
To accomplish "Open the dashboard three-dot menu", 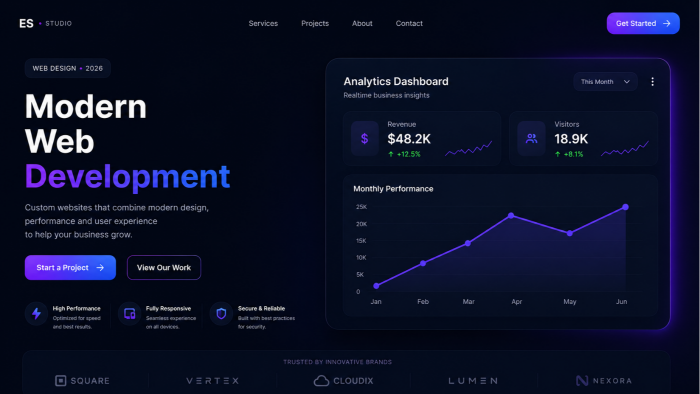I will coord(652,82).
